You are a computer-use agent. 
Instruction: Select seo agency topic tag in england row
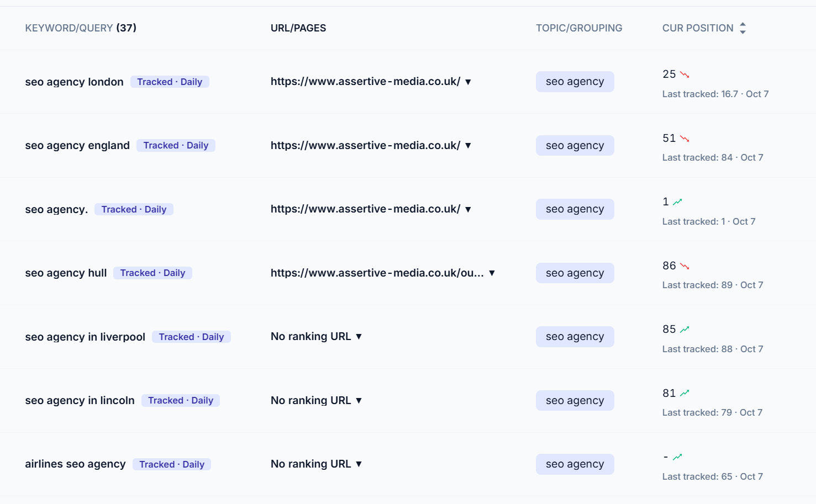click(575, 146)
